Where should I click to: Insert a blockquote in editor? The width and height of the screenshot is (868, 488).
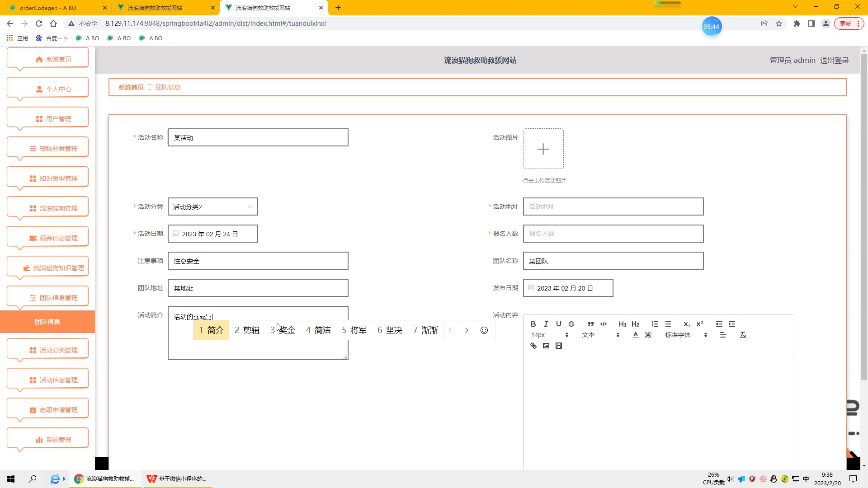pyautogui.click(x=590, y=324)
